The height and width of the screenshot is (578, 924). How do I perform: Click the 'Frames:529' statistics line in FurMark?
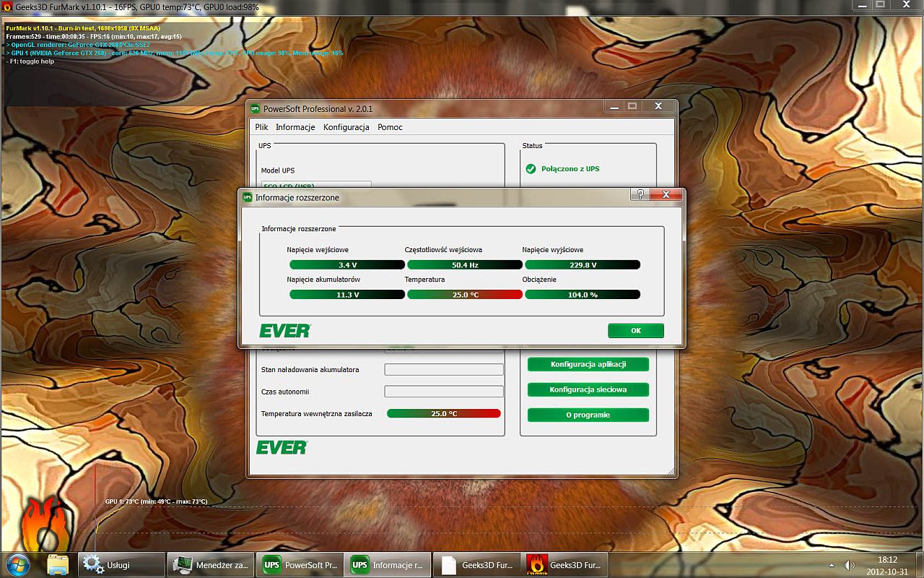[94, 36]
